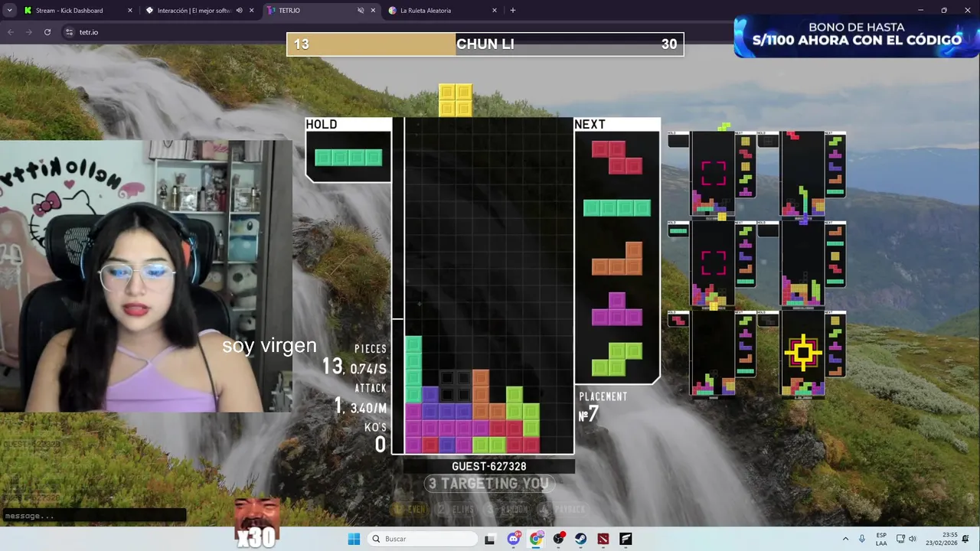
Task: Open Chrome from the taskbar
Action: (536, 539)
